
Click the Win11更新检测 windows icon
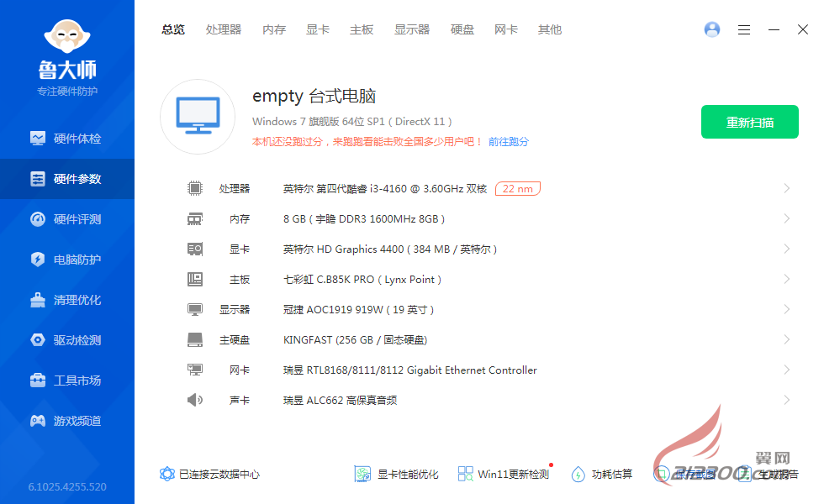(465, 474)
